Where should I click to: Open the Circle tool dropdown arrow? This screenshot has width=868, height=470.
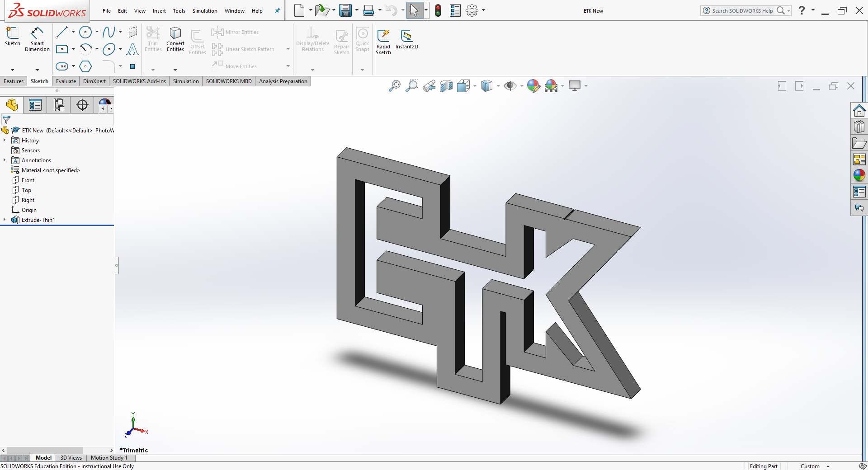coord(97,32)
